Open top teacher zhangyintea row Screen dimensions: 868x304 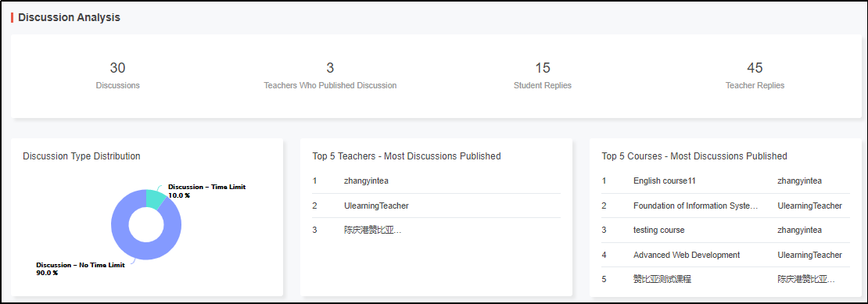pos(436,181)
